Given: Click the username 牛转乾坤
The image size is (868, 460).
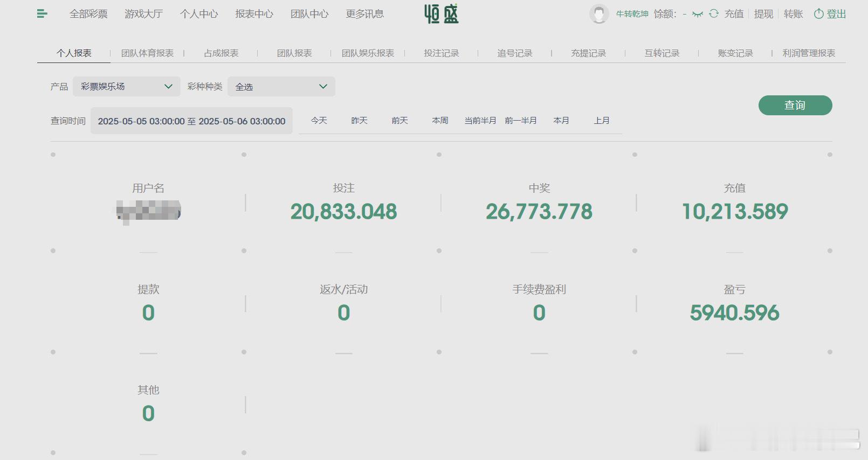Looking at the screenshot, I should (632, 14).
